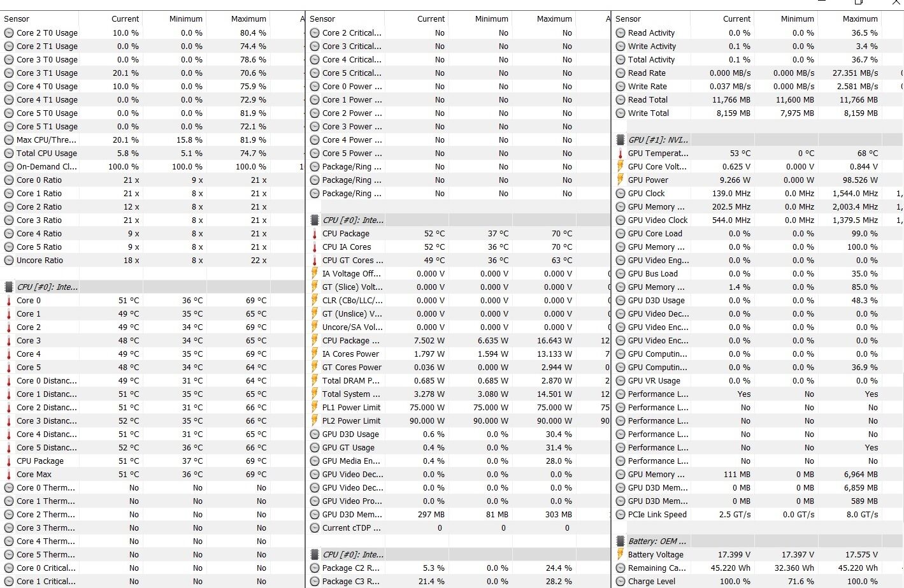Click the battery icon beside Battery: OEM header
904x588 pixels.
coord(621,541)
